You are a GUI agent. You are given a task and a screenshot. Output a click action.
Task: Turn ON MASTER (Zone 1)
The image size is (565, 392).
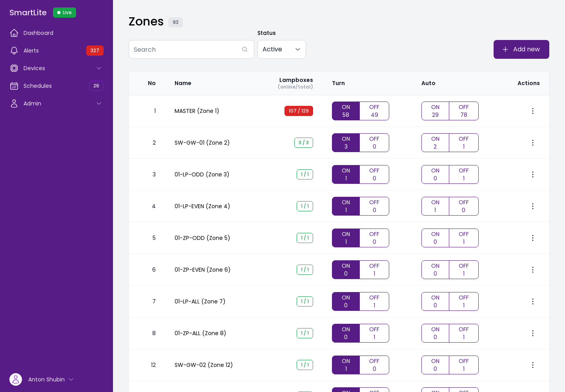pyautogui.click(x=346, y=111)
